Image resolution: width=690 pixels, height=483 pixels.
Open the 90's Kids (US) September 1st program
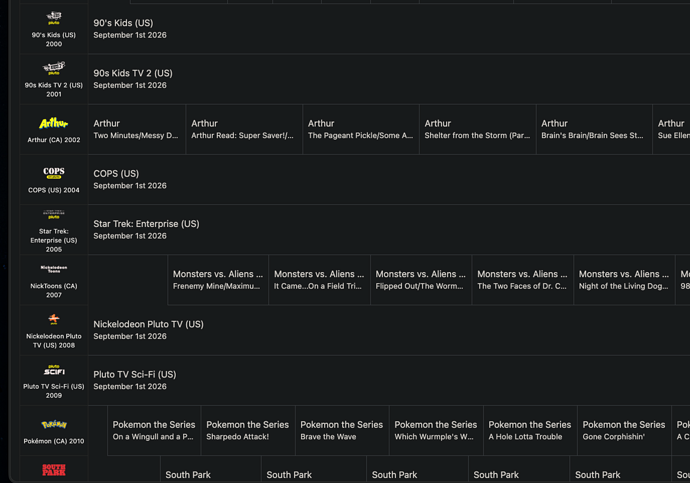point(389,29)
